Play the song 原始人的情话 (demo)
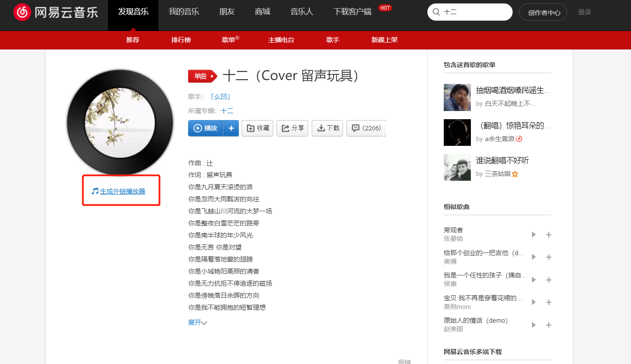Screen dimensions: 631x364 [x=533, y=324]
